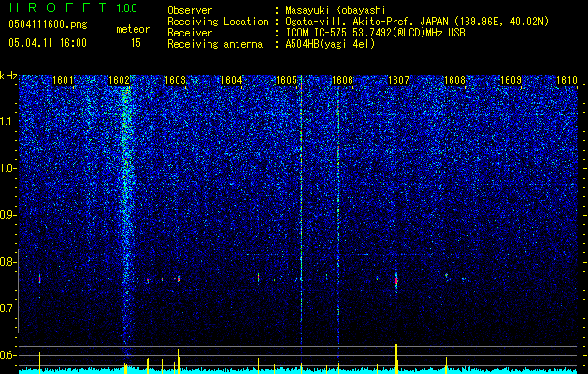Click the Receiving Location value text
The height and width of the screenshot is (374, 588).
(417, 22)
